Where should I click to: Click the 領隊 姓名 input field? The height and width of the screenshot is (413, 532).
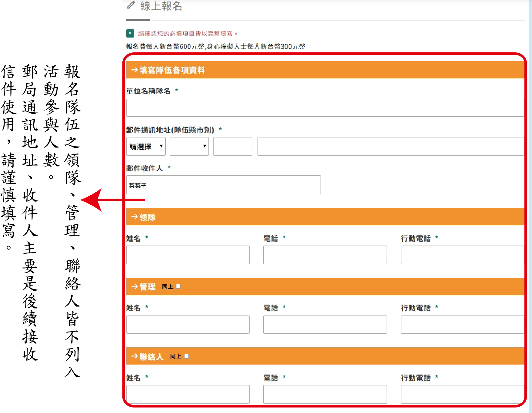click(188, 255)
